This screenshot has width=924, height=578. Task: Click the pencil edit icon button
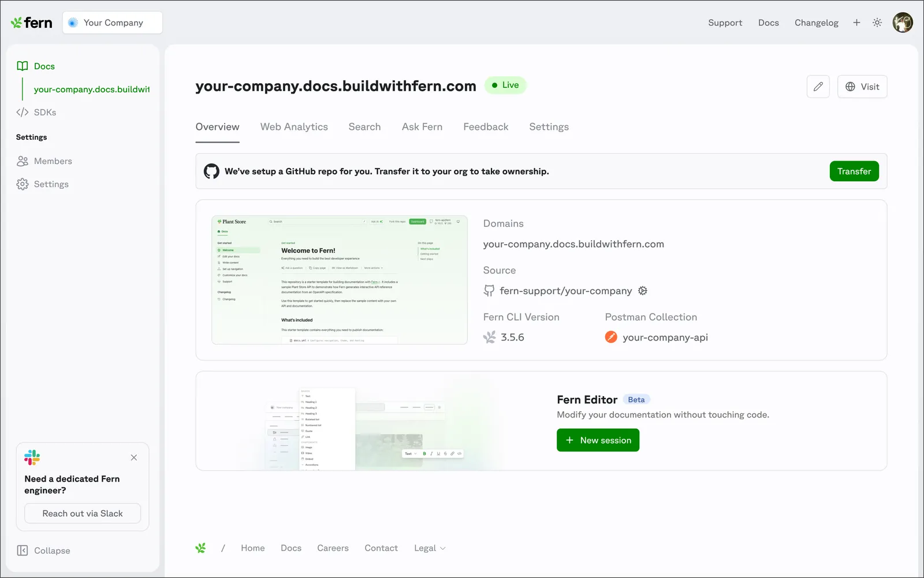(x=818, y=87)
